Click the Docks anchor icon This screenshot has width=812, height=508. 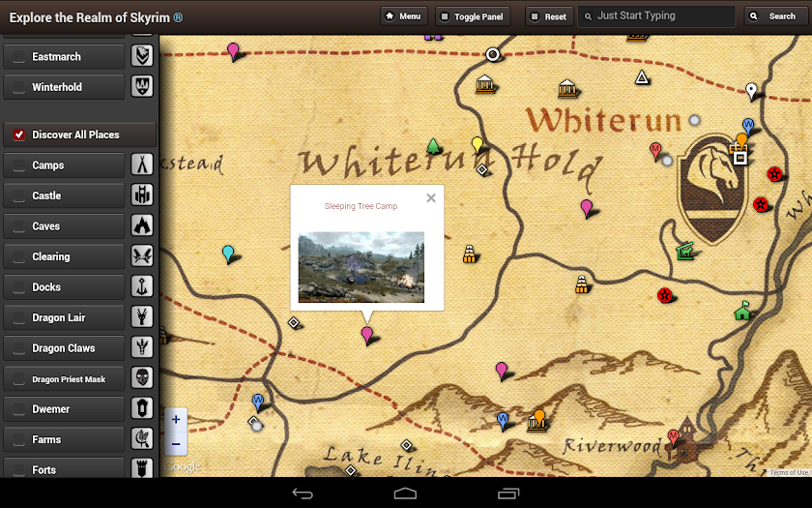click(x=142, y=286)
